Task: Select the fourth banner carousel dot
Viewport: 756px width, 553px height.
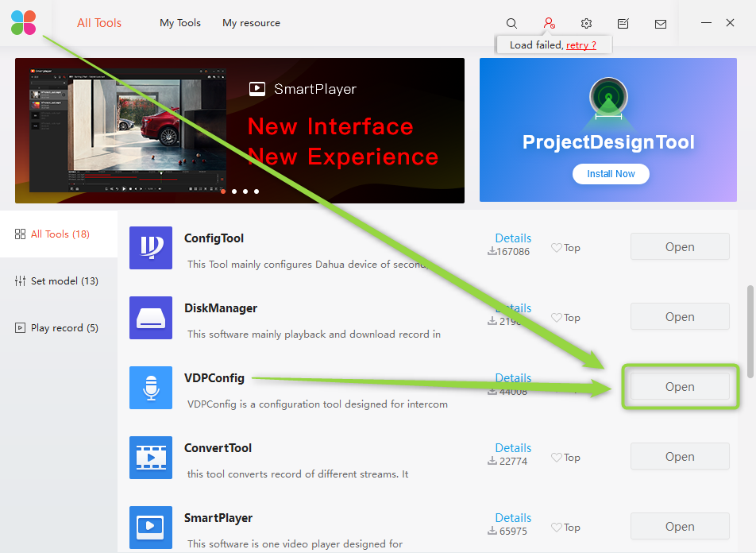Action: (x=256, y=191)
